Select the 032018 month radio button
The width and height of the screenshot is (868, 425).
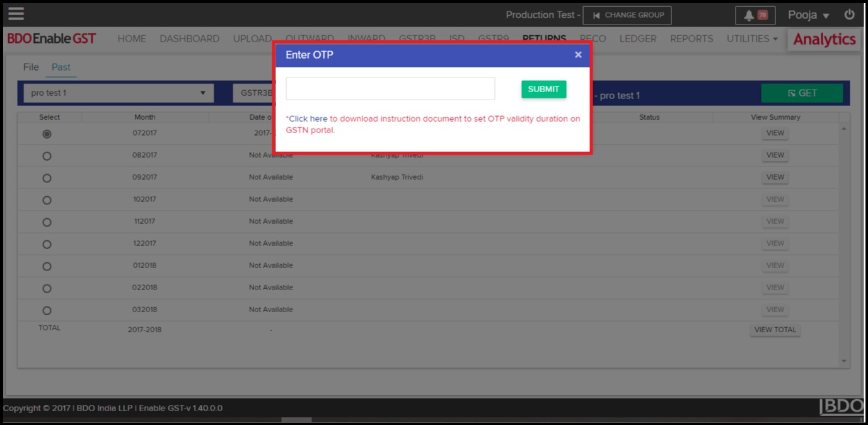click(x=47, y=310)
